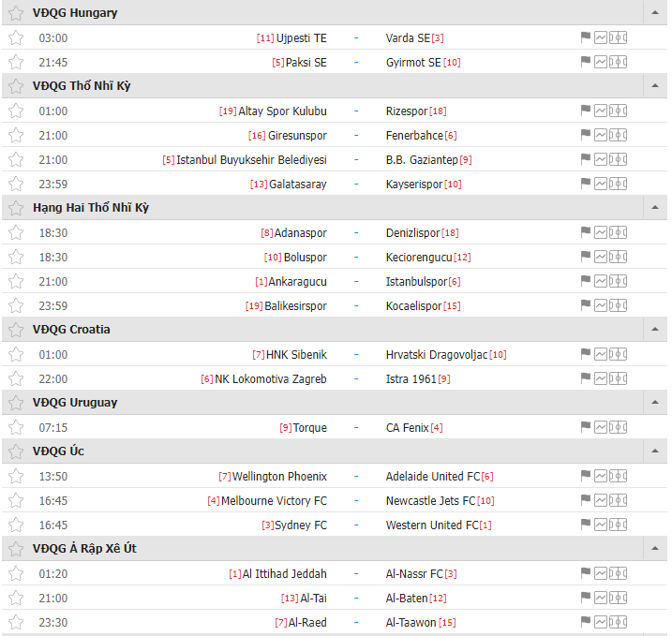
Task: Open odds chart icon for Giresunspor vs Fenerbahce
Action: coord(601,135)
